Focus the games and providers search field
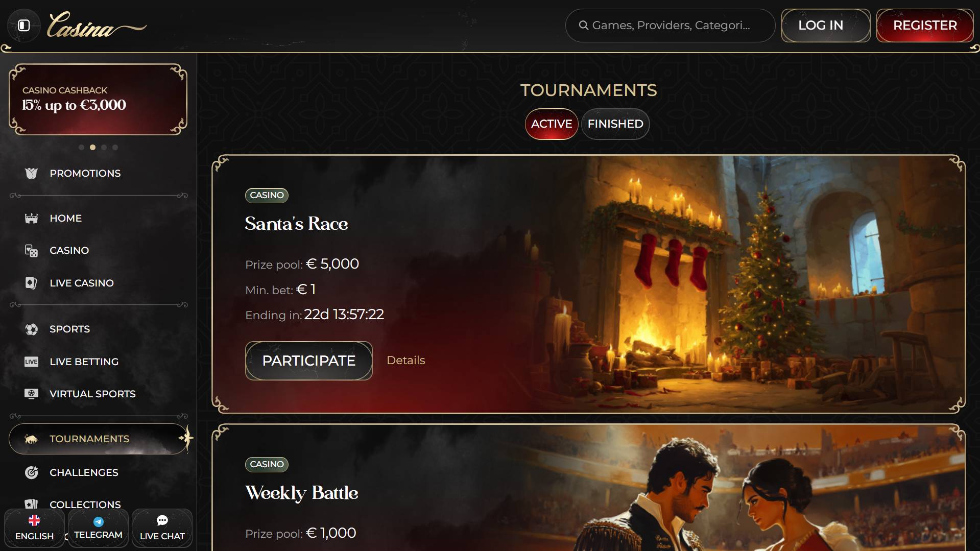 [x=670, y=26]
